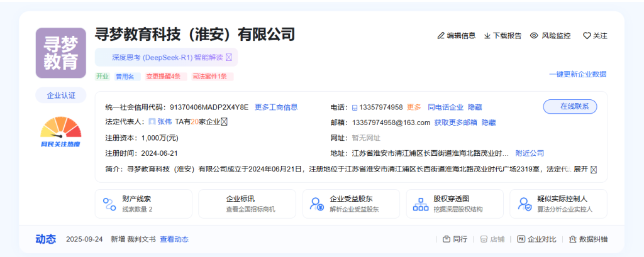Viewport: 644px width, 257px height.
Task: Click the 疑似实际控制人 icon
Action: [x=525, y=204]
